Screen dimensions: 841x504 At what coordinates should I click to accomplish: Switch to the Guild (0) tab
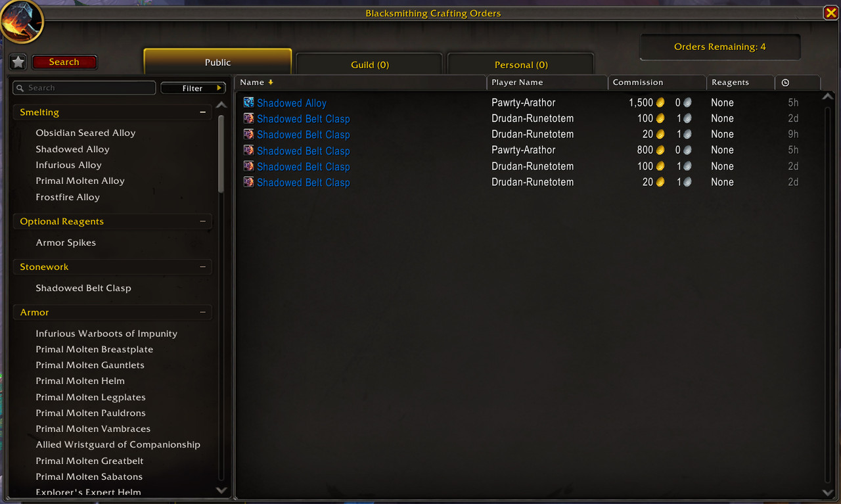tap(369, 64)
